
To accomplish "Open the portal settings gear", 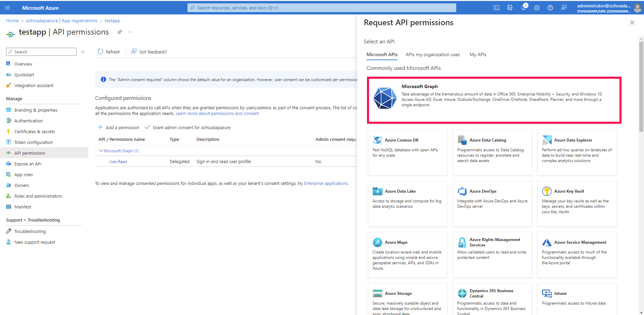I will pos(537,7).
